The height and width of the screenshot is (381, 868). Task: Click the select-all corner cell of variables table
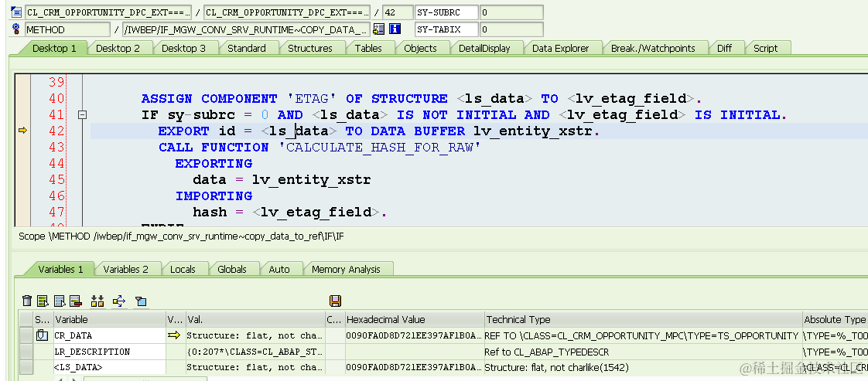[x=26, y=319]
